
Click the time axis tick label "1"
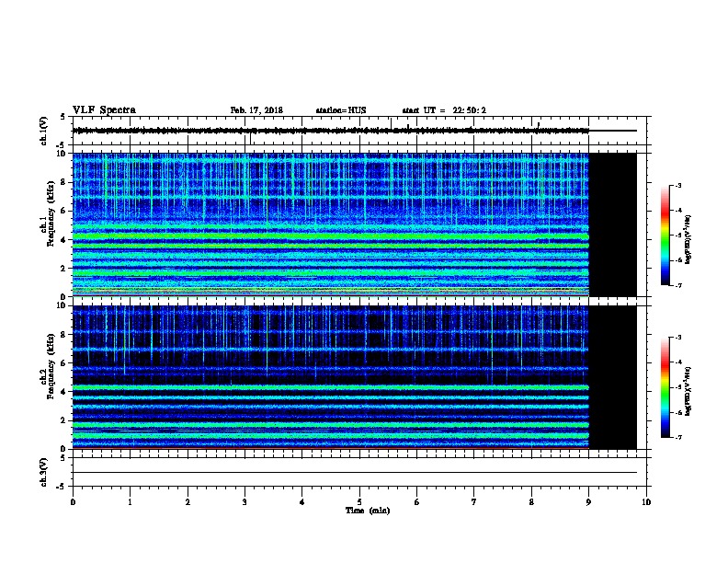click(130, 501)
